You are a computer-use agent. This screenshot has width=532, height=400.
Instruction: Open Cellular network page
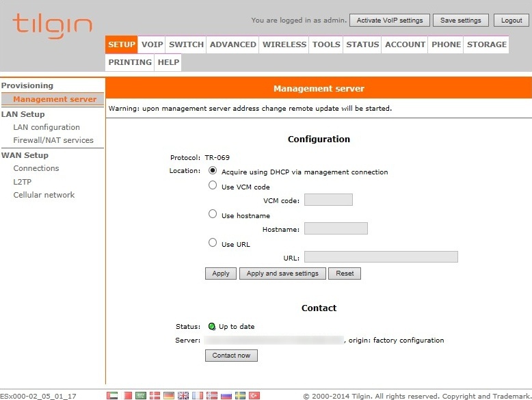coord(44,195)
